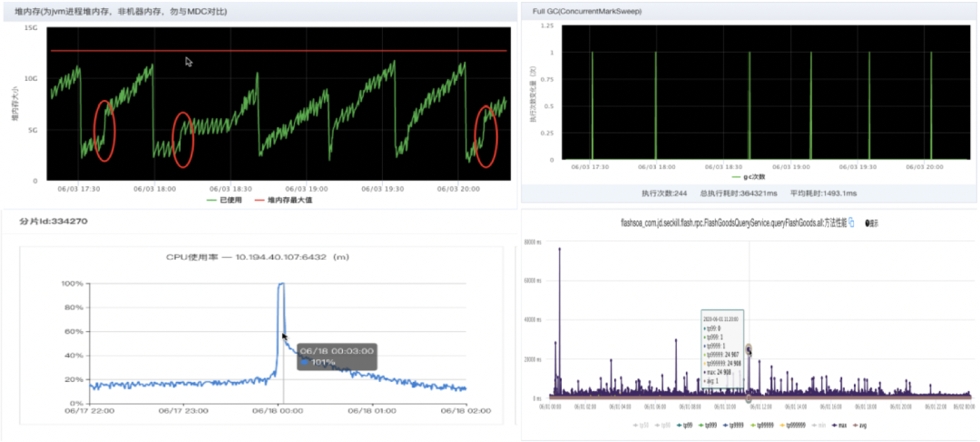Click the GC spike near 06/03 20:00
The height and width of the screenshot is (442, 980).
[931, 106]
